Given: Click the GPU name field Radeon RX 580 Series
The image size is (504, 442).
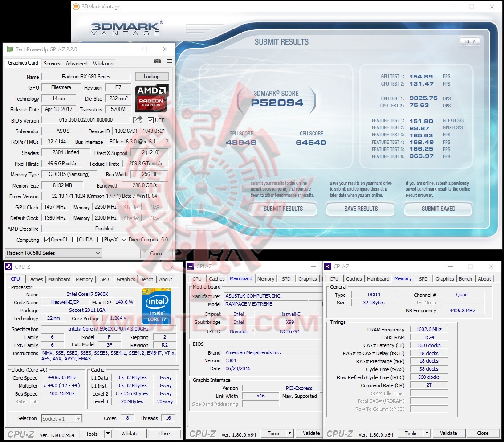Looking at the screenshot, I should tap(86, 77).
